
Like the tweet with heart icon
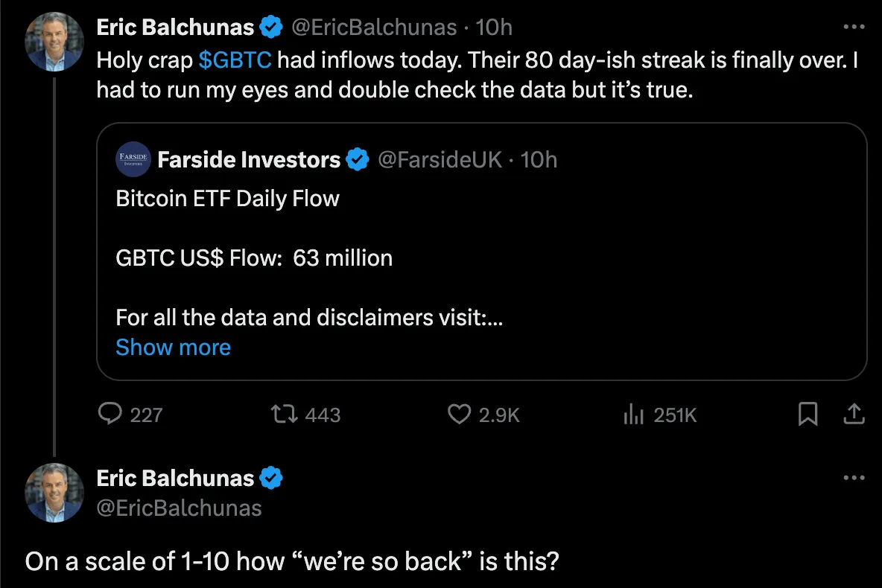click(459, 414)
